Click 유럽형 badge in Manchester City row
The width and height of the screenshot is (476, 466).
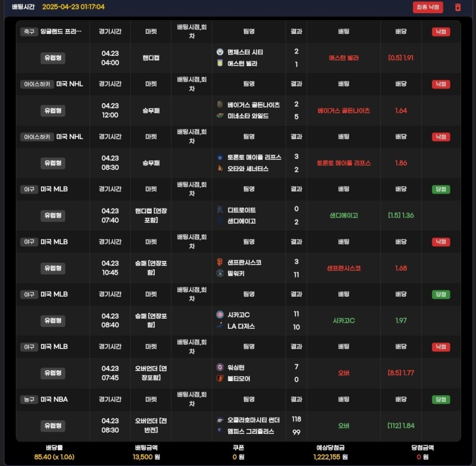[x=53, y=58]
